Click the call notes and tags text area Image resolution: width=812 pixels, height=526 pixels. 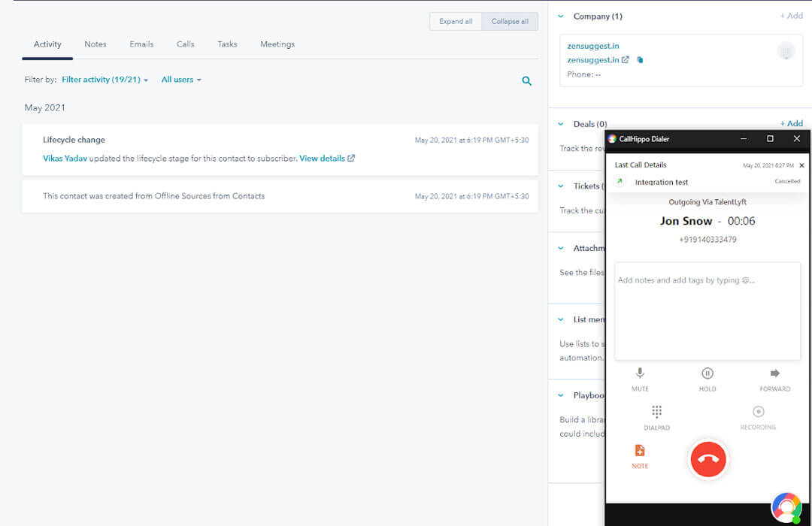707,311
